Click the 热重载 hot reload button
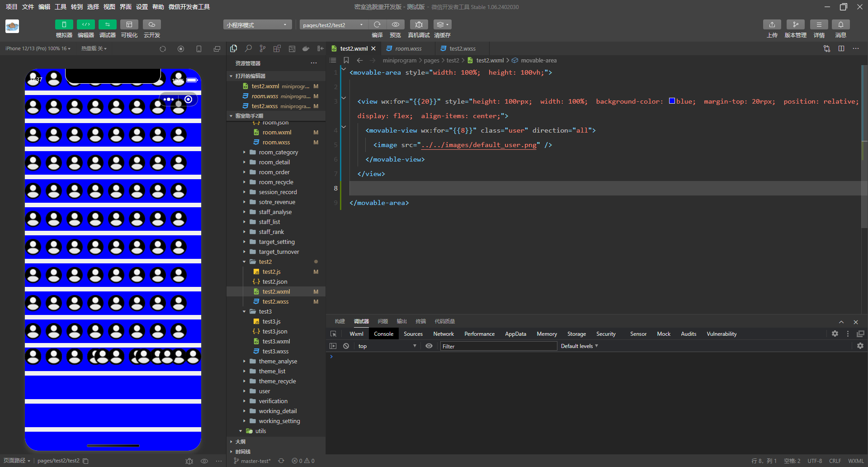The height and width of the screenshot is (467, 868). click(94, 48)
